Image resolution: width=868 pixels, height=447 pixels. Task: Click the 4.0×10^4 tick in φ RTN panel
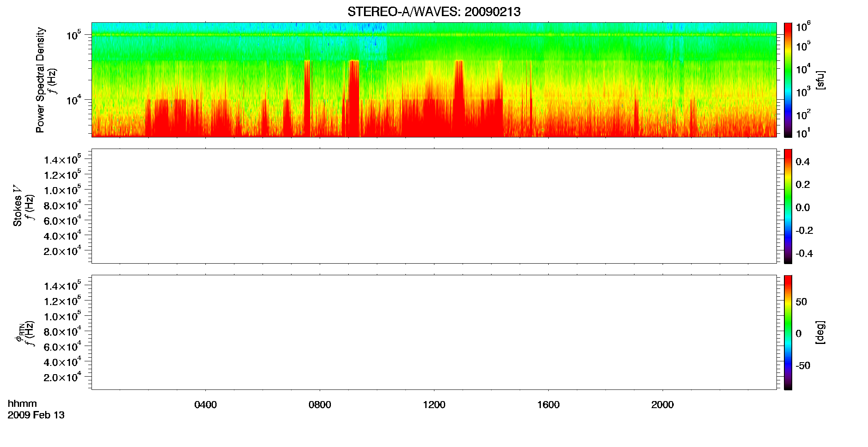[x=63, y=362]
